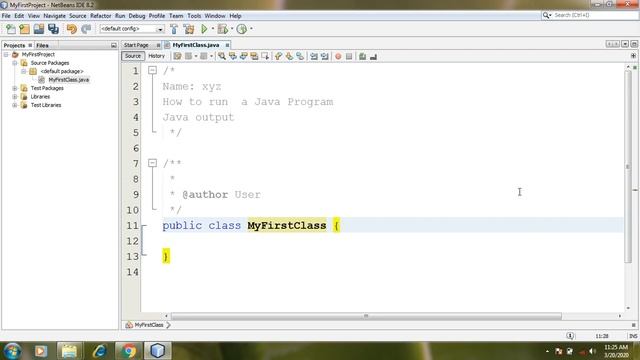Click the Build Project hammer icon
Screen dimensions: 640x360
(x=174, y=29)
